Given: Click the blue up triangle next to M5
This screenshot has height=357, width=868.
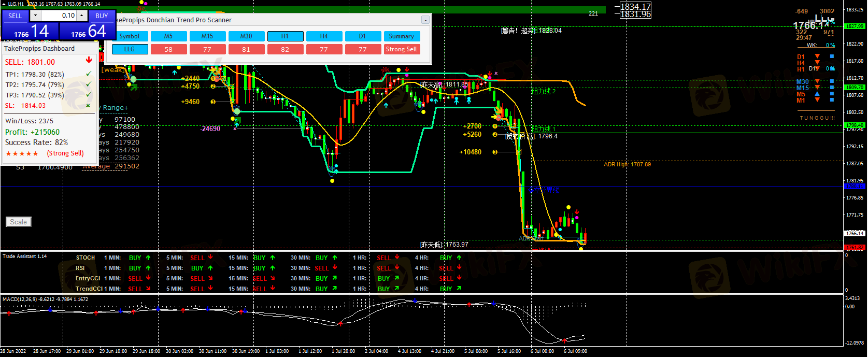Looking at the screenshot, I should pyautogui.click(x=817, y=94).
